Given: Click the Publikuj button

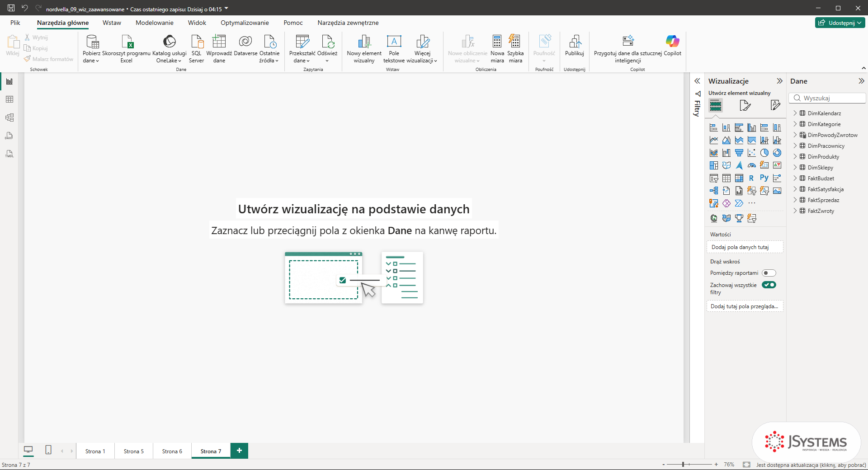Looking at the screenshot, I should click(575, 45).
